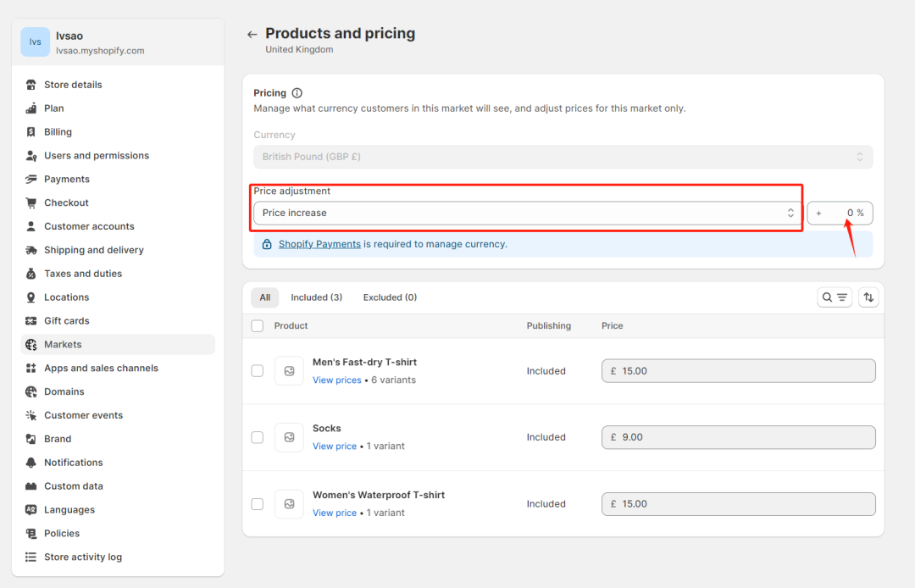This screenshot has height=588, width=915.
Task: Click the Men's Fast-dry T-shirt image placeholder
Action: point(289,371)
